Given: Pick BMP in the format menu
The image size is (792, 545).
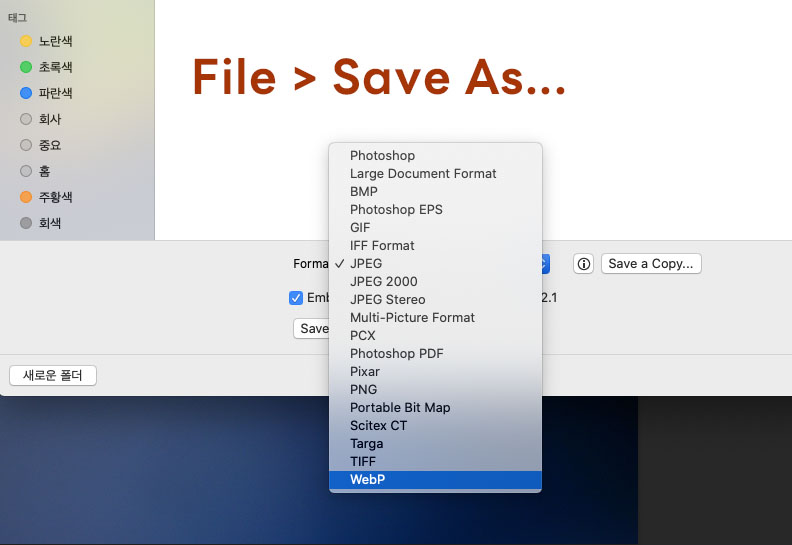Looking at the screenshot, I should [x=435, y=191].
